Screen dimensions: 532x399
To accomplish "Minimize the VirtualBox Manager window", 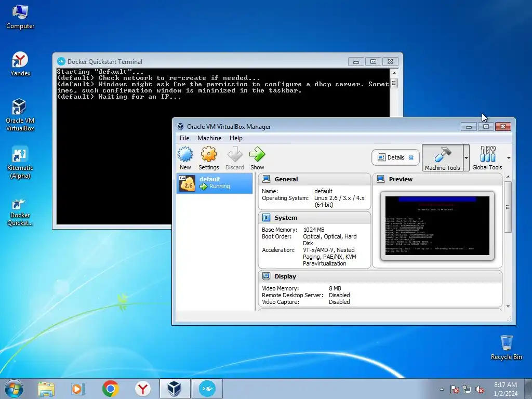I will pyautogui.click(x=469, y=127).
